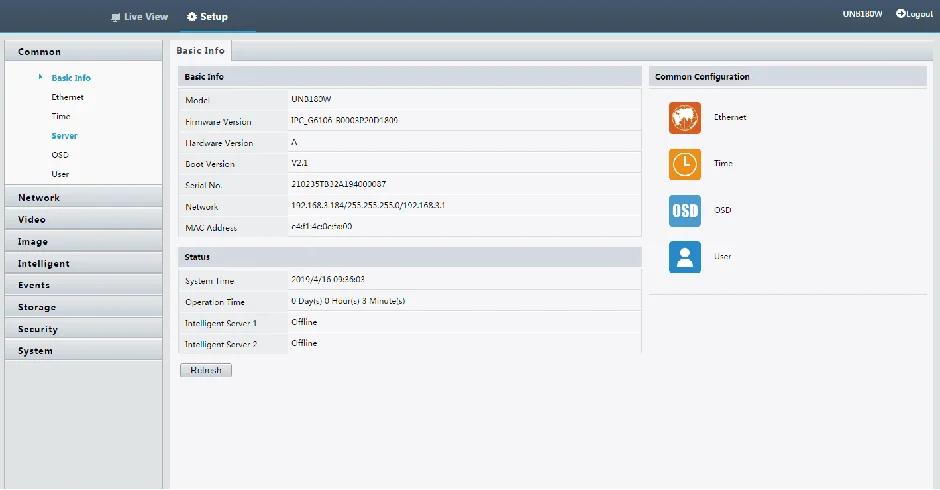Switch to the Live View tab

tap(140, 17)
